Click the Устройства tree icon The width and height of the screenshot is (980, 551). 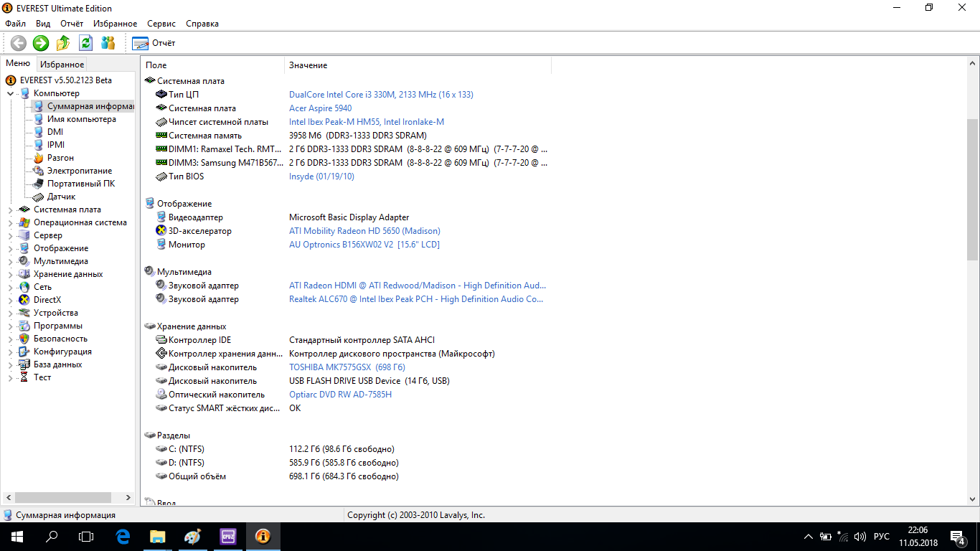tap(24, 313)
